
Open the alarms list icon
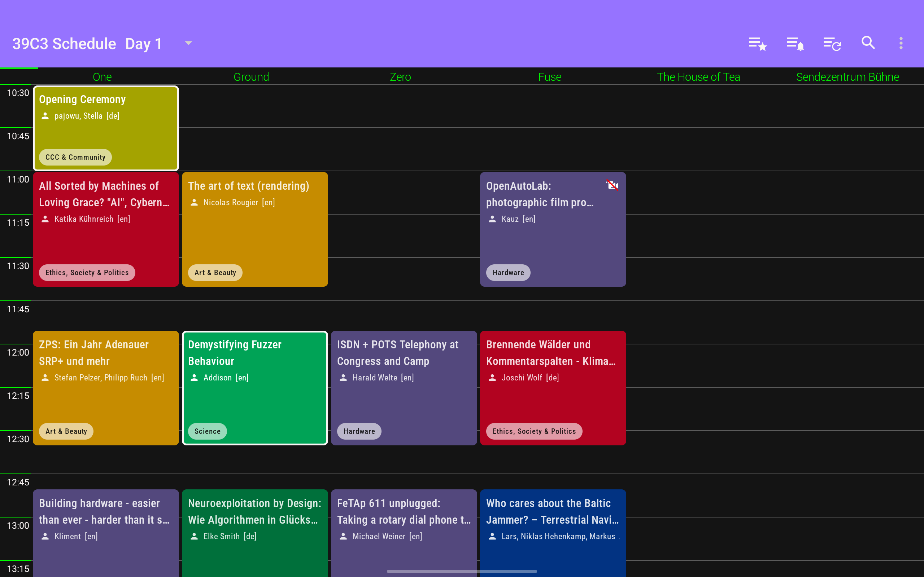[x=795, y=44]
